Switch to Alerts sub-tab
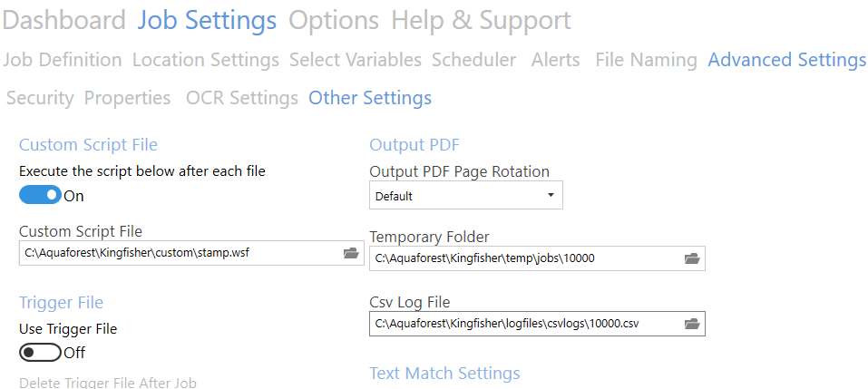868x389 pixels. click(x=555, y=60)
